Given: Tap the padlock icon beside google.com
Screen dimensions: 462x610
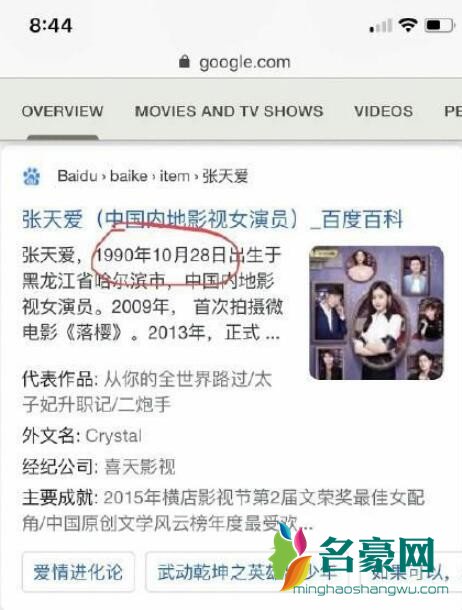Looking at the screenshot, I should (x=184, y=61).
